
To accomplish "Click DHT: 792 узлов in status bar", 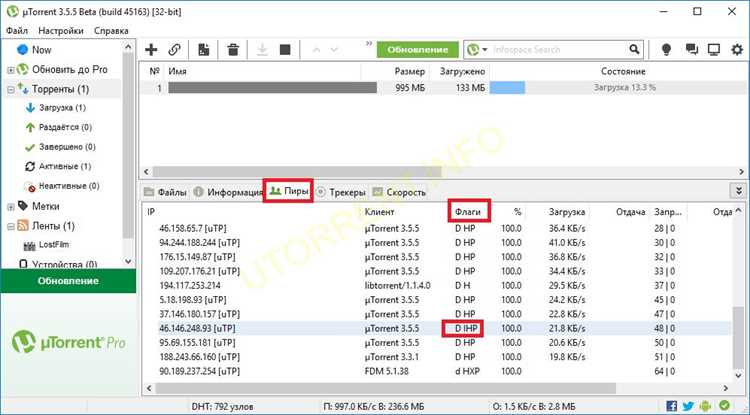I will point(222,406).
